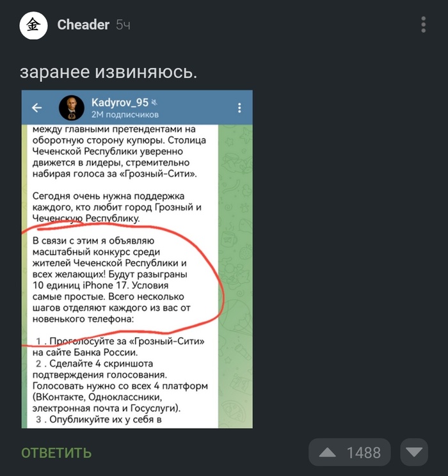Click the Kadyrov_95 channel title
Viewport: 448px width, 476px height.
click(x=120, y=102)
